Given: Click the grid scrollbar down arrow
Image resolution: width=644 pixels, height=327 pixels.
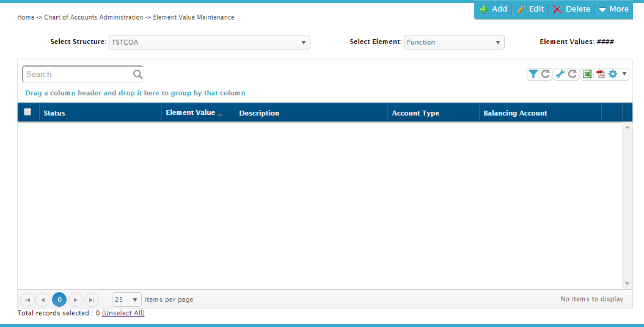Looking at the screenshot, I should click(x=627, y=284).
